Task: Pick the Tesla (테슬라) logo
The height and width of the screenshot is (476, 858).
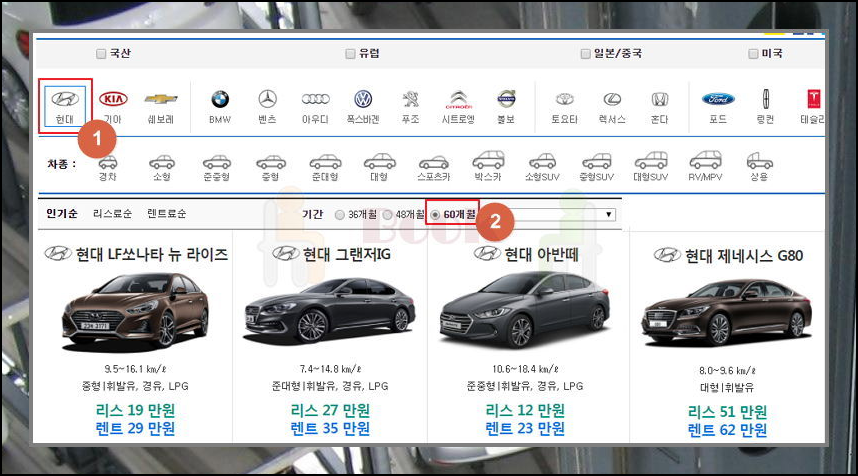Action: (x=814, y=99)
